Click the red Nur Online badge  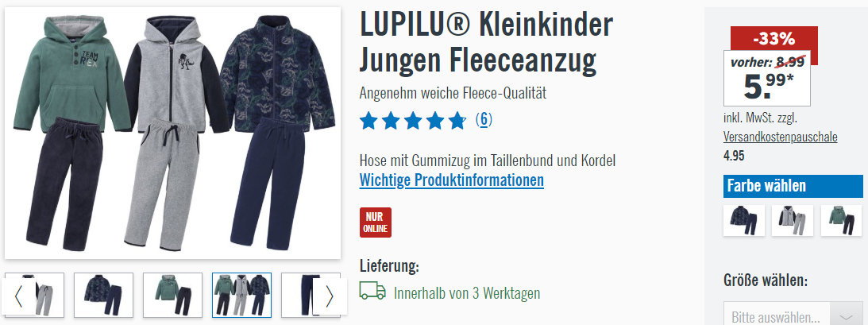376,222
